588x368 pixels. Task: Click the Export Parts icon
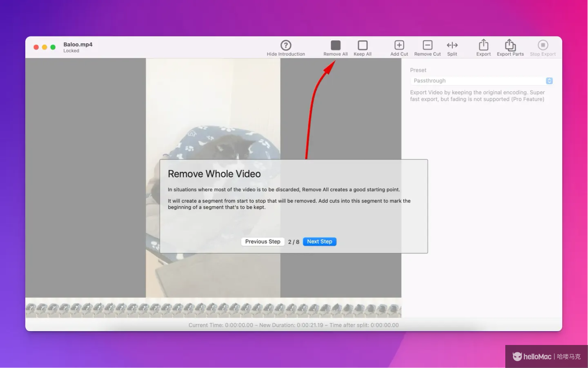pyautogui.click(x=510, y=45)
